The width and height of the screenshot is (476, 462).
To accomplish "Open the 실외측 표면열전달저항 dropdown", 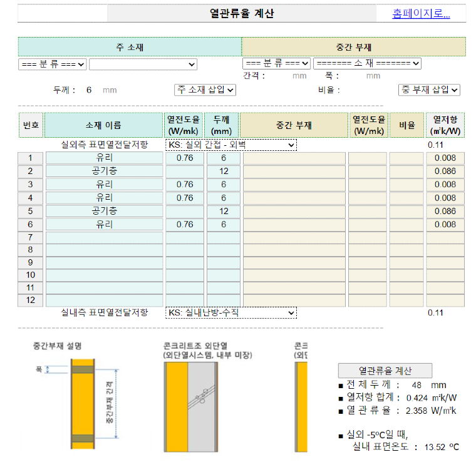I will point(230,145).
